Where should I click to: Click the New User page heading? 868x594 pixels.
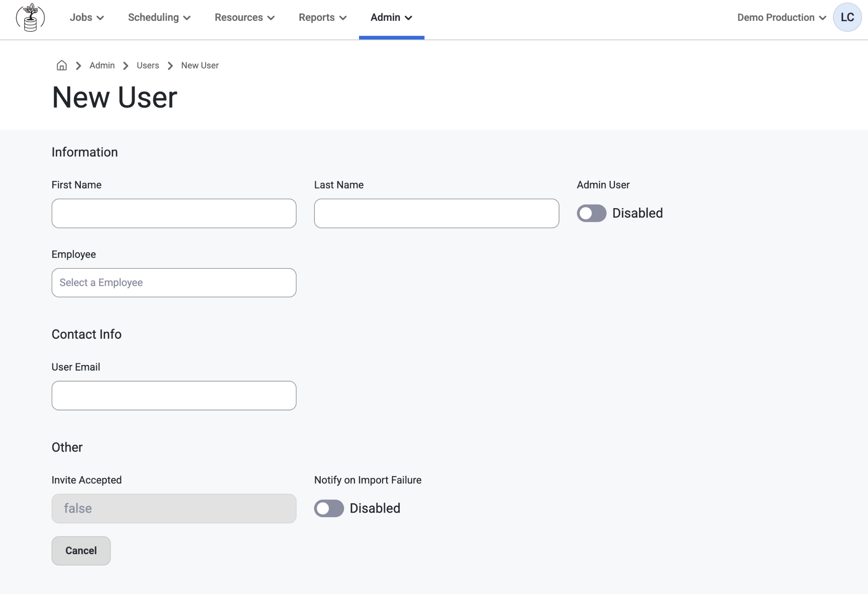(x=114, y=98)
